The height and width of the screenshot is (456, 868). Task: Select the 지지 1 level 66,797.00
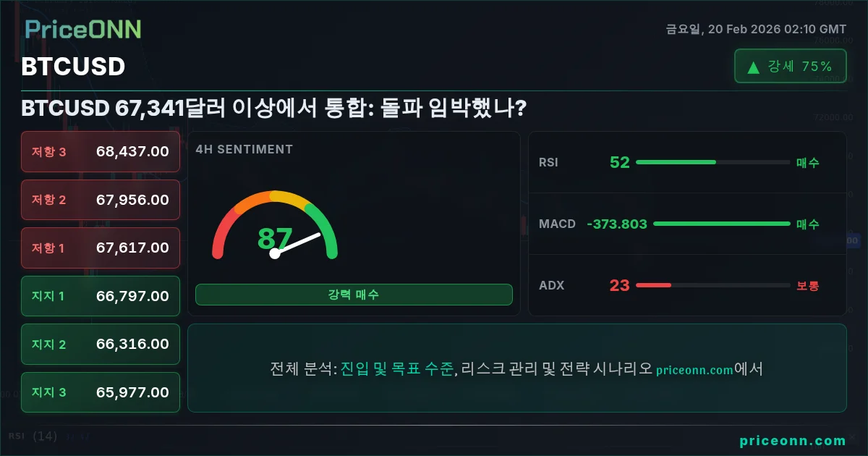pos(101,296)
